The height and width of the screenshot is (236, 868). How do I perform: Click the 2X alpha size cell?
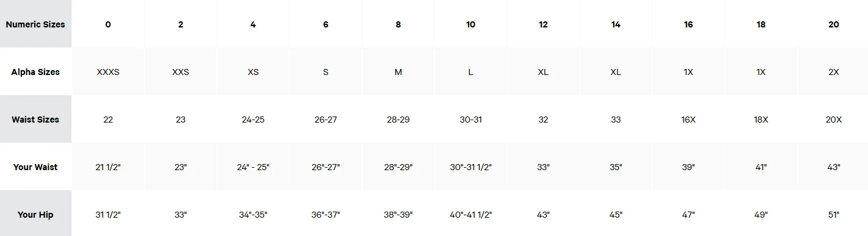[x=833, y=72]
